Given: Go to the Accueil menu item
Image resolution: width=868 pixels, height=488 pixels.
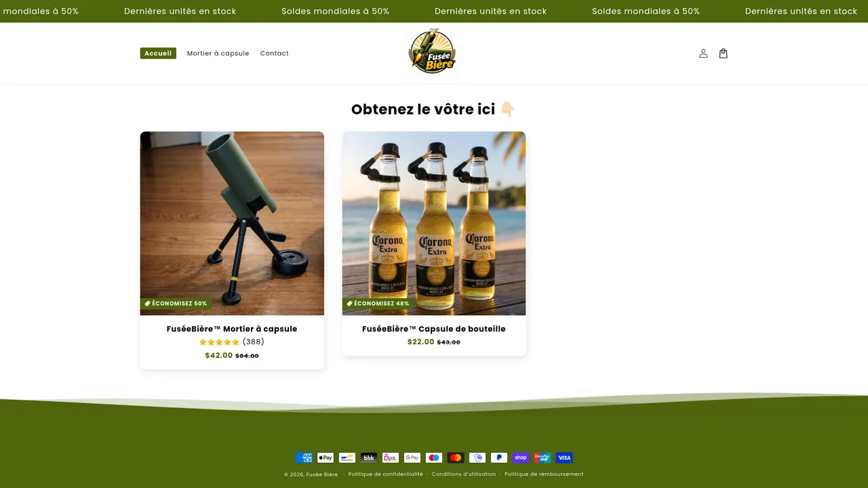Looking at the screenshot, I should pos(158,54).
